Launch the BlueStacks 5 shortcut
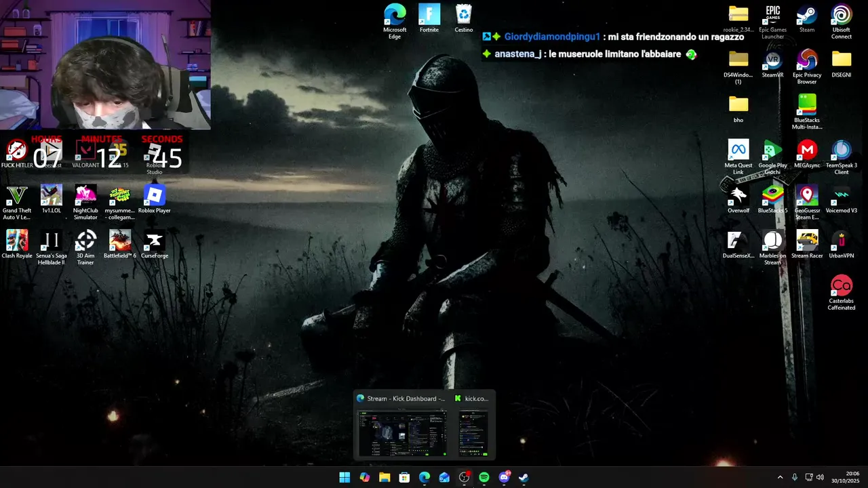 click(772, 199)
